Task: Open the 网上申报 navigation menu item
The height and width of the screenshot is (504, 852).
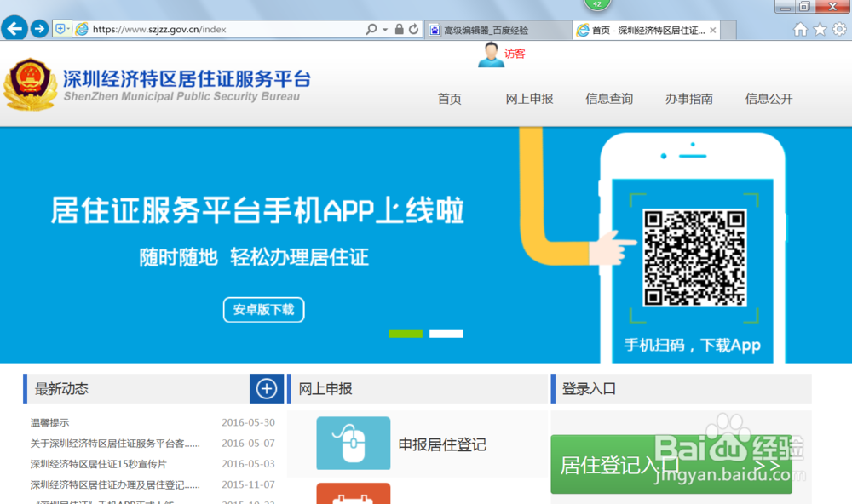Action: click(529, 99)
